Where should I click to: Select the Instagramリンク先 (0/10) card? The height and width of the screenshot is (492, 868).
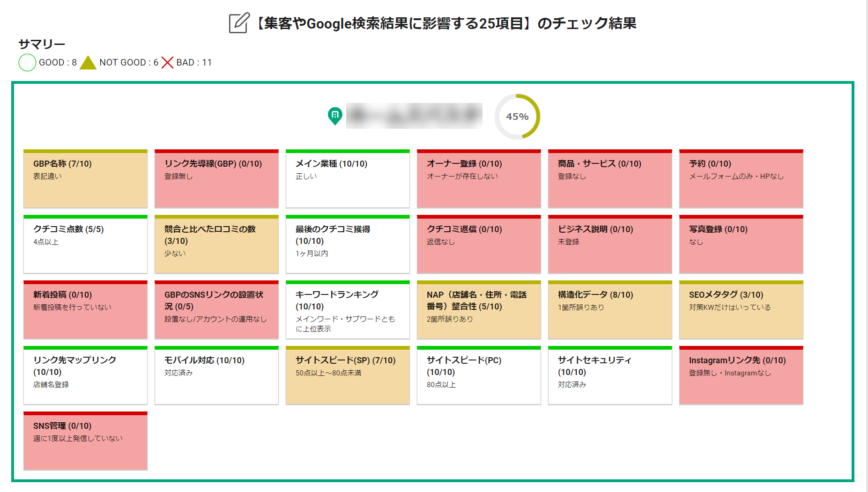pyautogui.click(x=741, y=375)
